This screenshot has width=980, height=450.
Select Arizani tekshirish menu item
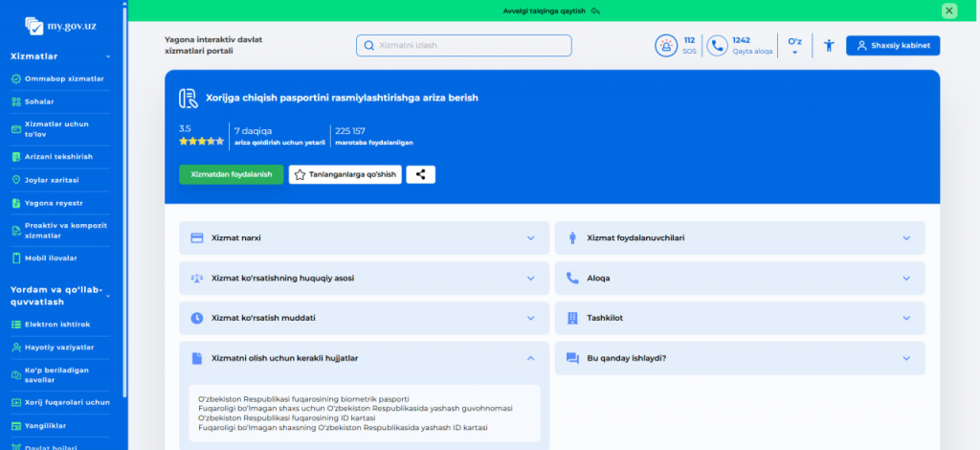(x=57, y=156)
